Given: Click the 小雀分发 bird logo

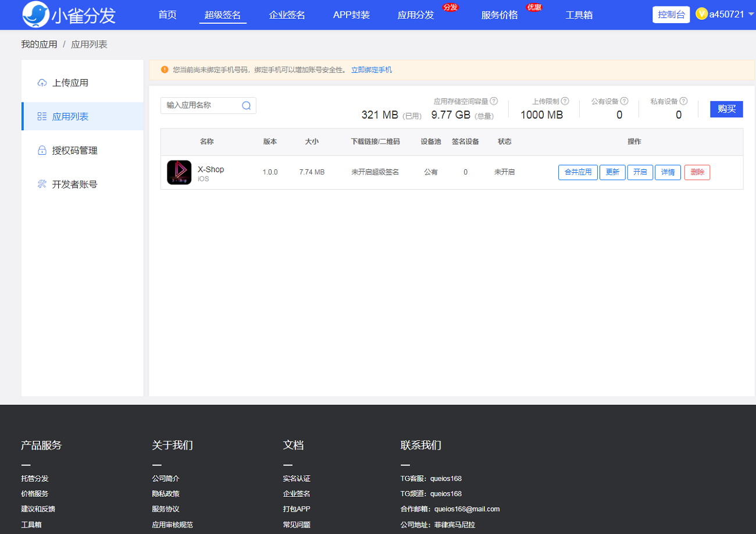Looking at the screenshot, I should (36, 15).
